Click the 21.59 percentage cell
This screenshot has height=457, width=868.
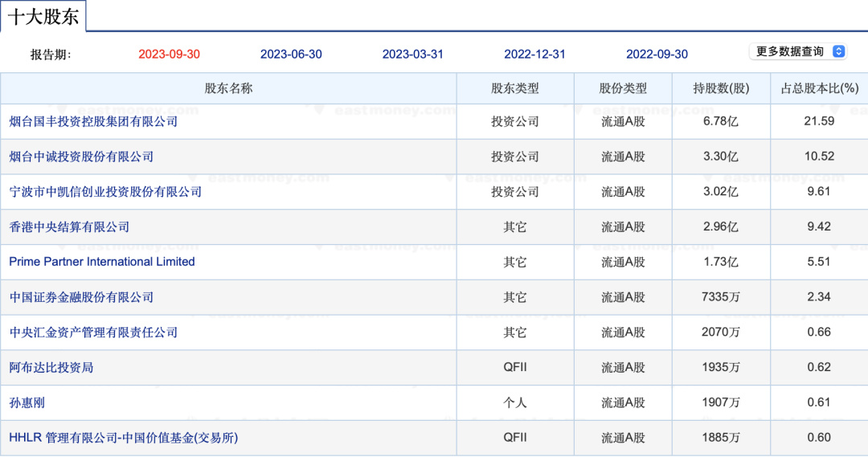click(819, 121)
